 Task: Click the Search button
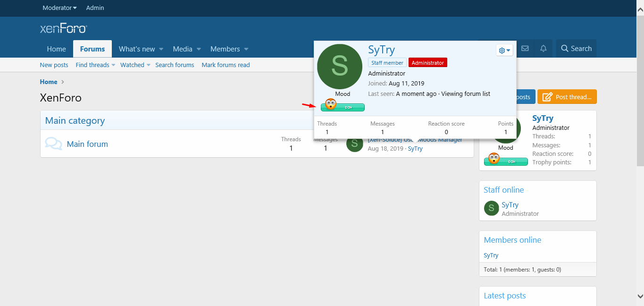(576, 49)
